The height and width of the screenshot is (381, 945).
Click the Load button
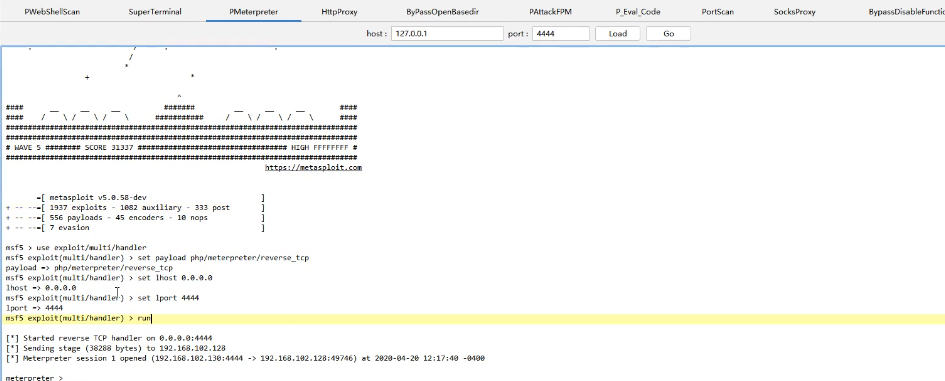point(618,34)
